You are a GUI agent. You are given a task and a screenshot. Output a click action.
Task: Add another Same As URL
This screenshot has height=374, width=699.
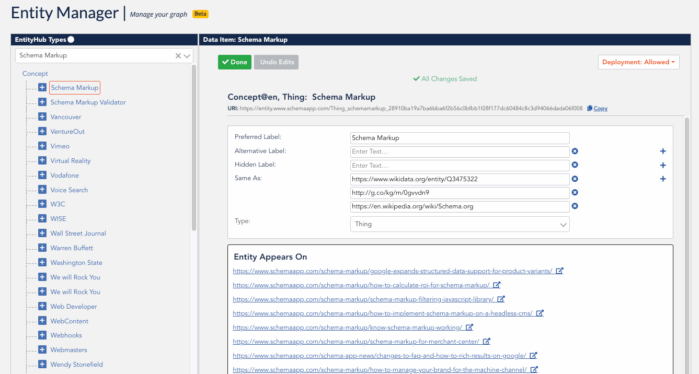pos(663,179)
